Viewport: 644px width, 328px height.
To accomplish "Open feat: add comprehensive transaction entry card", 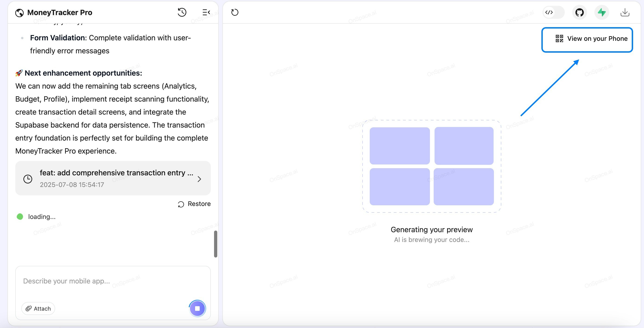I will (x=116, y=173).
